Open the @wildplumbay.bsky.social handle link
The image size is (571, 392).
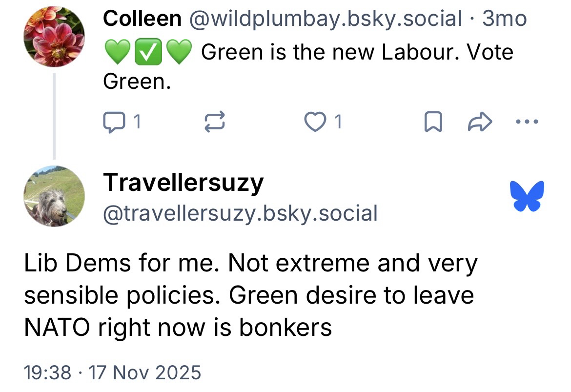tap(325, 19)
